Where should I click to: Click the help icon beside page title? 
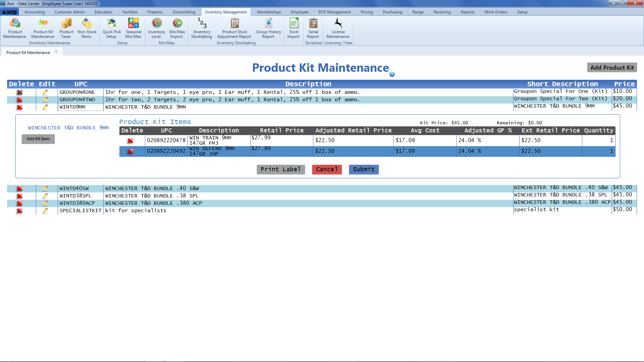coord(392,74)
